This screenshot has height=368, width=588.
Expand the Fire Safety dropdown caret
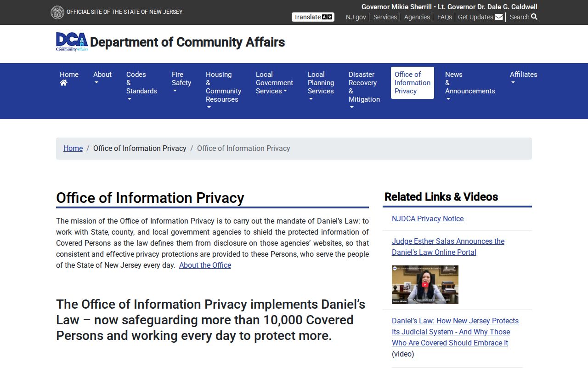pos(175,91)
